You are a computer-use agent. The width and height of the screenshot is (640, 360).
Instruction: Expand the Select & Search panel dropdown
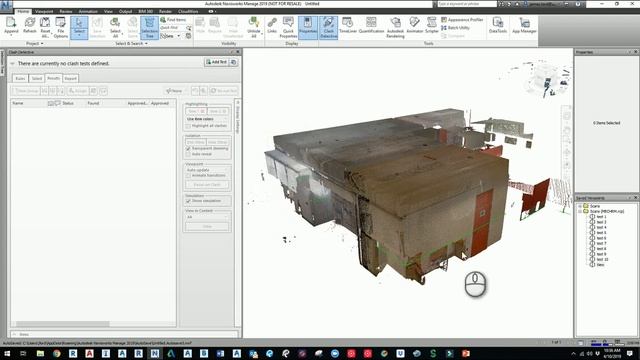[131, 43]
